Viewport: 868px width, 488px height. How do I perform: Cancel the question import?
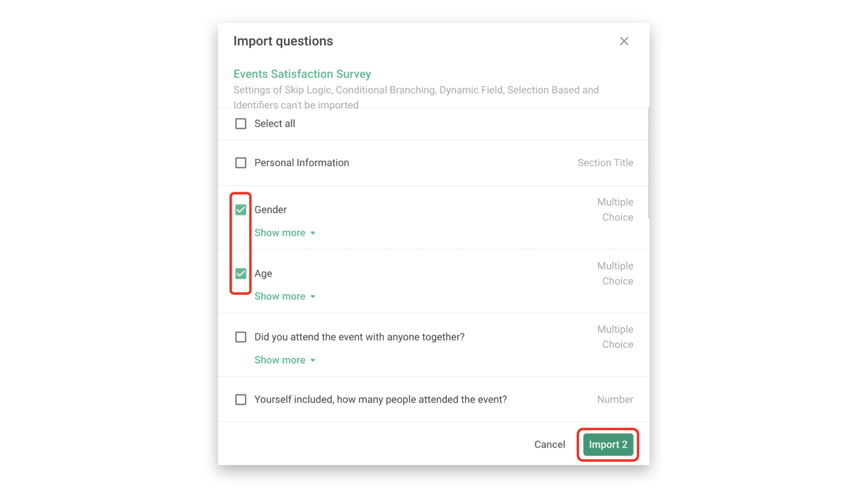549,444
